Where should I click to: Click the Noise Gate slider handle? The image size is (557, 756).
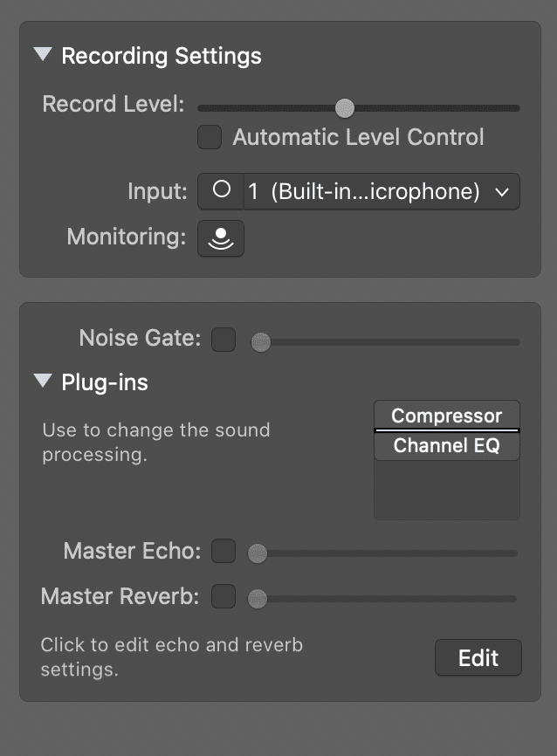click(x=261, y=342)
